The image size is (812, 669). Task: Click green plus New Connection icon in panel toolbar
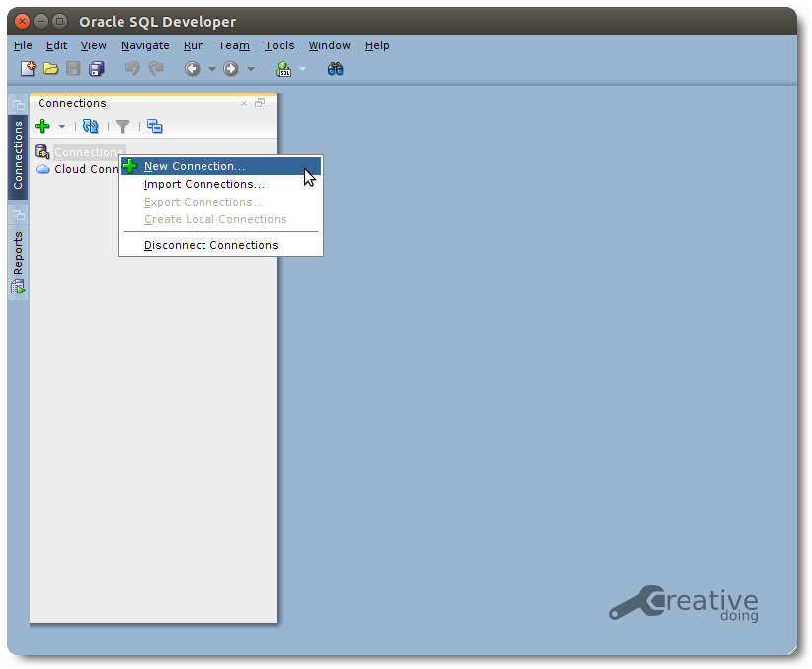(41, 125)
